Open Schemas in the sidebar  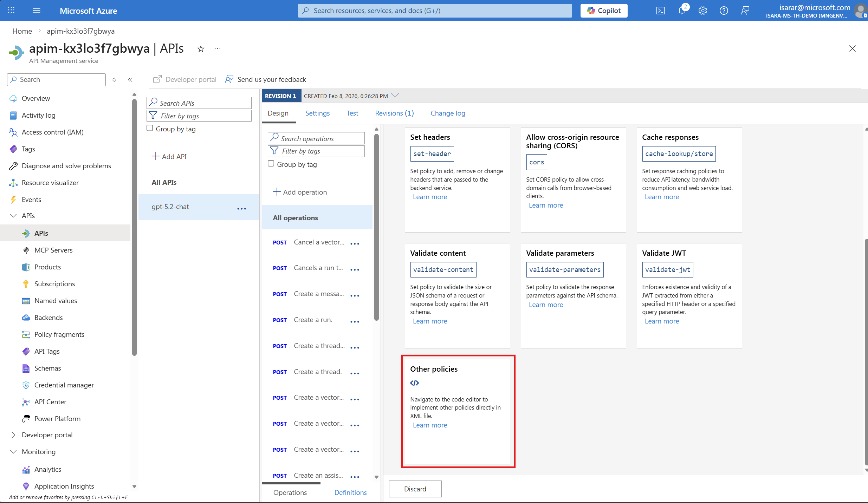pyautogui.click(x=47, y=368)
